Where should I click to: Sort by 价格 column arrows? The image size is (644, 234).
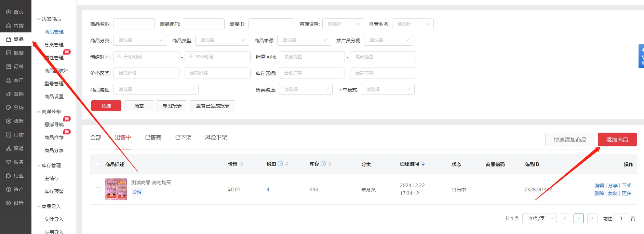click(242, 164)
